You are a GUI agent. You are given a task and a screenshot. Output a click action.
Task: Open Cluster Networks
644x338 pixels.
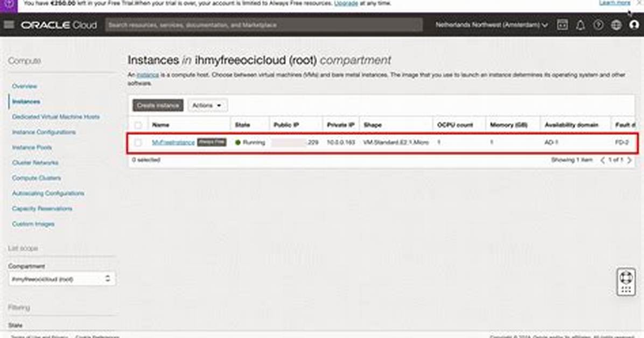36,163
